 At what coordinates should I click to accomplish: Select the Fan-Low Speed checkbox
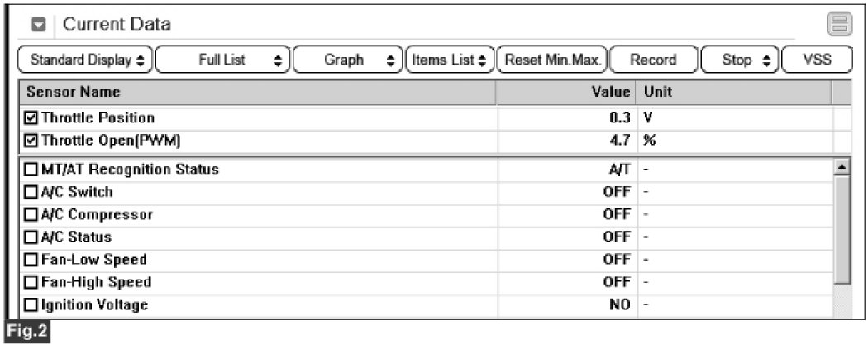[32, 260]
